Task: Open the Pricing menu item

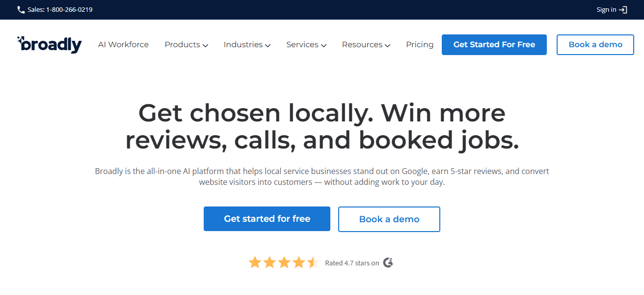Action: click(420, 45)
